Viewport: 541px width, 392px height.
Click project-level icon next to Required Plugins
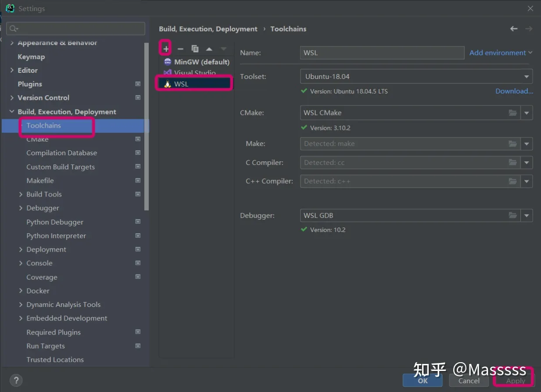coord(138,332)
